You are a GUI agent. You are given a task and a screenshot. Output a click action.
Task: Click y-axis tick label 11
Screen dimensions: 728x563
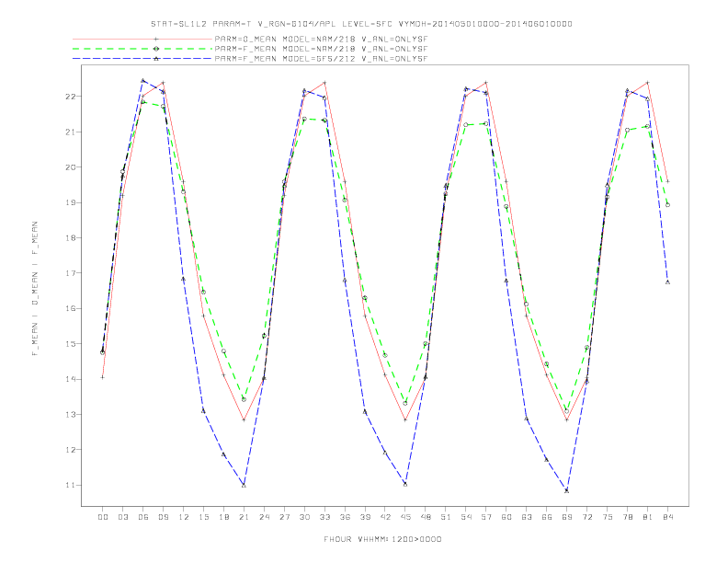click(70, 485)
